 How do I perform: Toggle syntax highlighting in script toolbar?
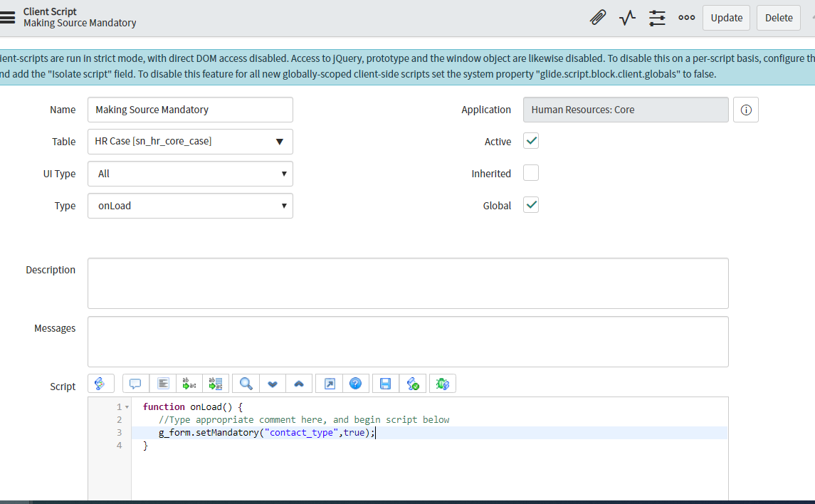(x=100, y=384)
